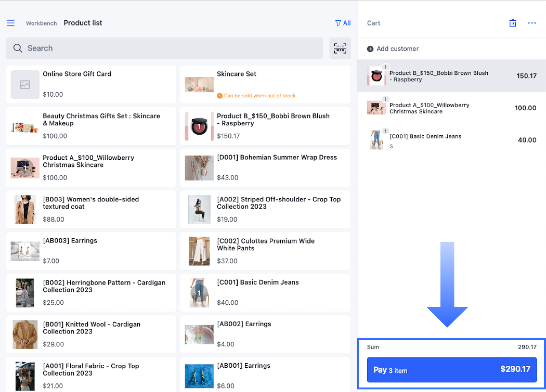Screen dimensions: 546x392
Task: Click the $29.00 Knitted Wool Cardigan price
Action: tap(53, 344)
